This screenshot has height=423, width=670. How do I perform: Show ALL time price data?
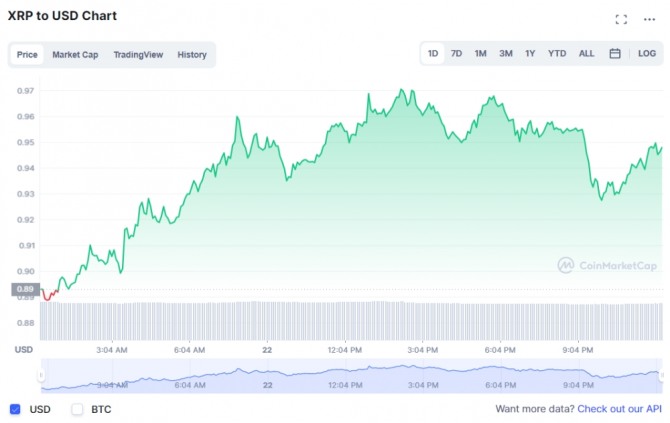pos(586,54)
